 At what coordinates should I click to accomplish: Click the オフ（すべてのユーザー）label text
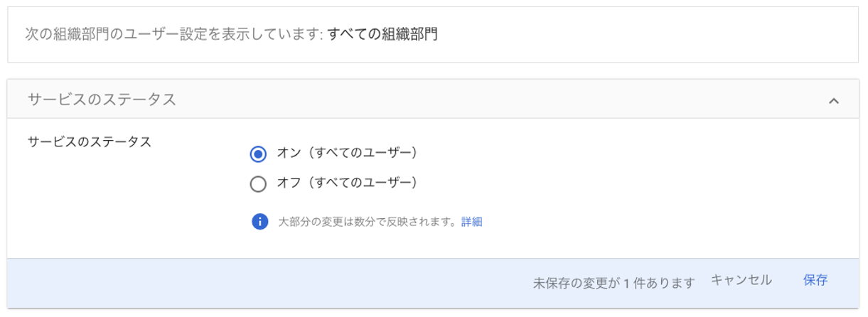tap(346, 183)
